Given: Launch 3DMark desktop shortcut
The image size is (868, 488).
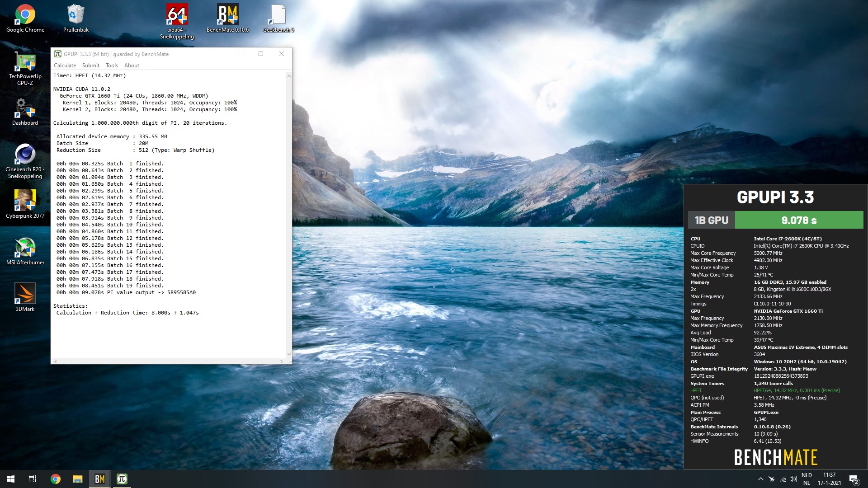Looking at the screenshot, I should pos(25,297).
